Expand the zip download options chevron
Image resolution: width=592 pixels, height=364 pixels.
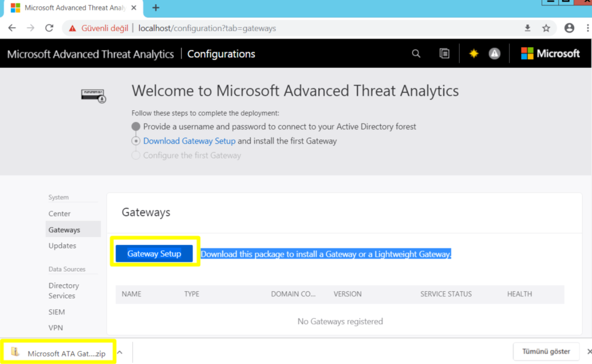click(x=120, y=352)
